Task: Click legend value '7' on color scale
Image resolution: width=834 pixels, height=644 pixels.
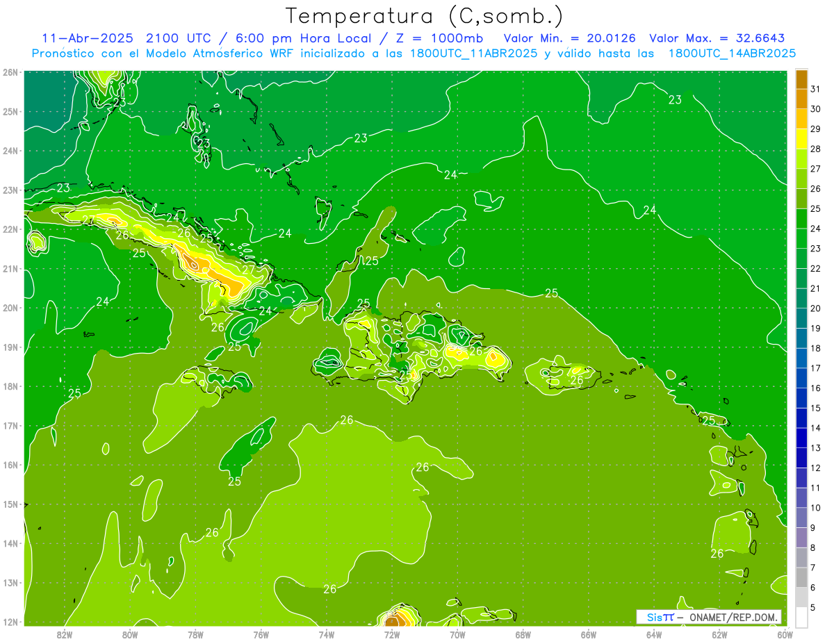Action: [813, 568]
